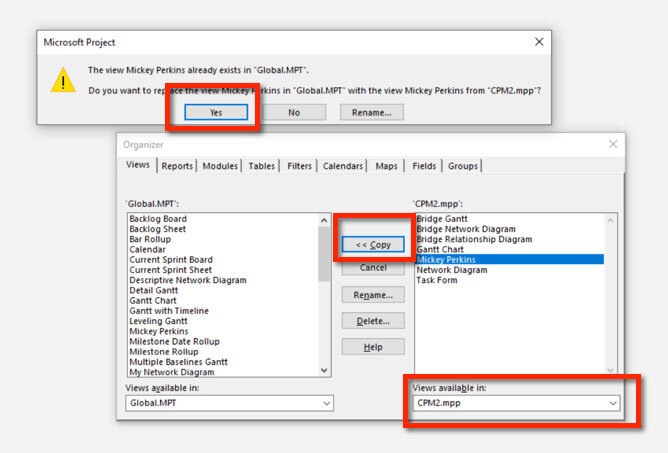668x453 pixels.
Task: Select Bridge Relationship Diagram view
Action: tap(474, 239)
